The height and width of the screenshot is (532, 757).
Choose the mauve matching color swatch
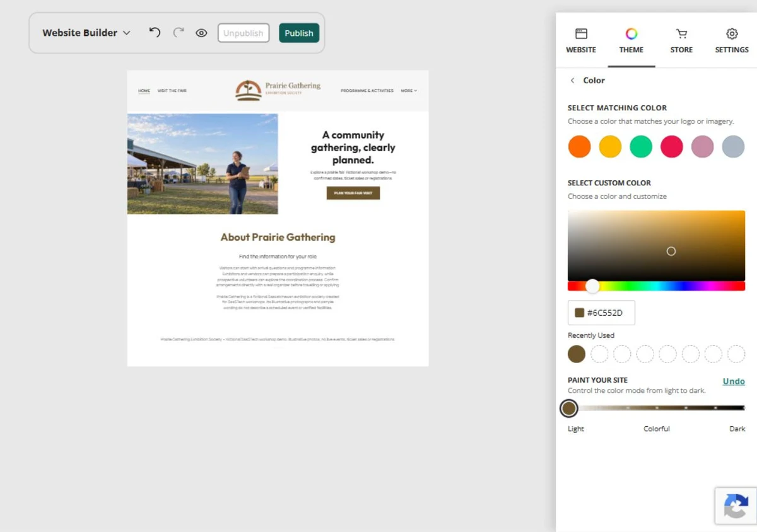pos(702,146)
